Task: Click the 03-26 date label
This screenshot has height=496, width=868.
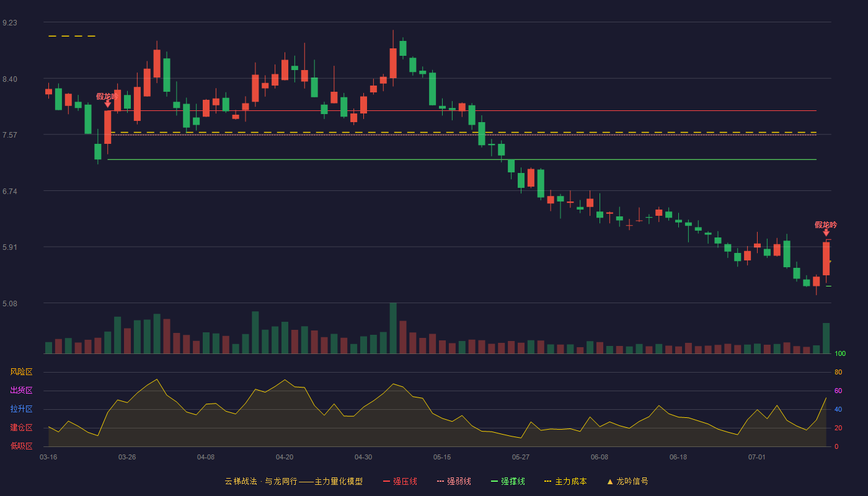Action: point(127,457)
